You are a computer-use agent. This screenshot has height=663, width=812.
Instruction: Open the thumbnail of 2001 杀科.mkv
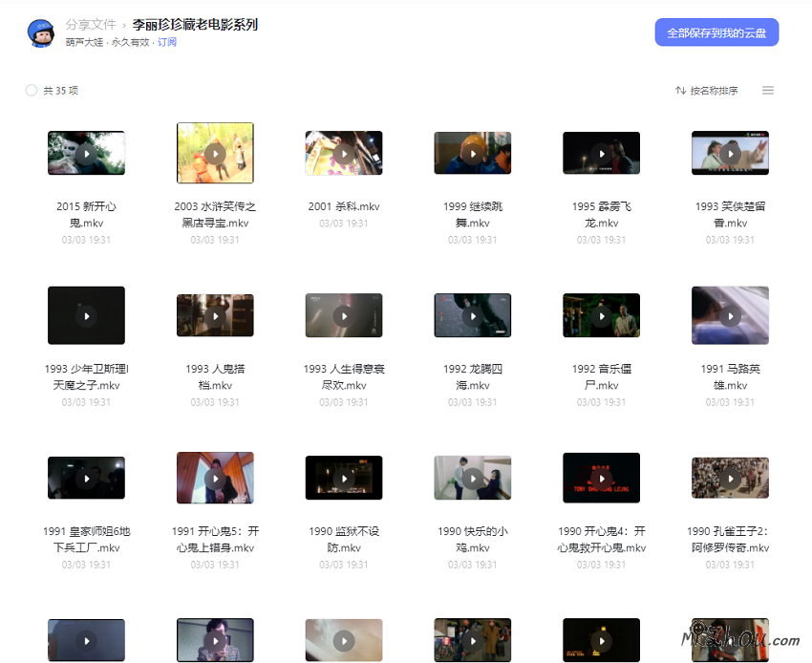pyautogui.click(x=344, y=153)
